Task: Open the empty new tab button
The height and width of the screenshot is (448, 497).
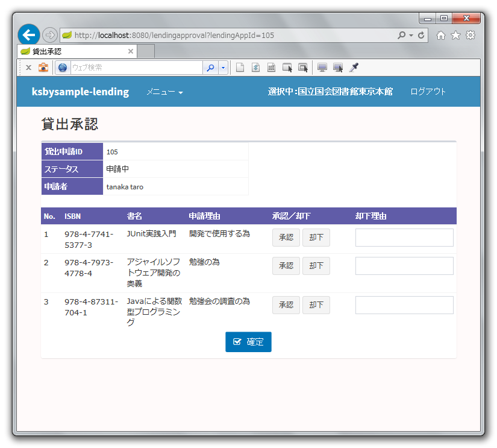Action: pyautogui.click(x=146, y=51)
